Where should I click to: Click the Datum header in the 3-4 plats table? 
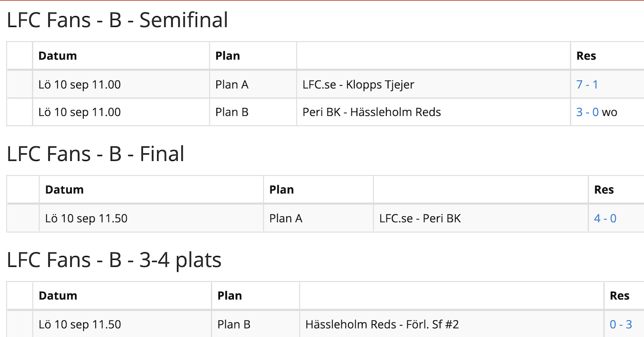pyautogui.click(x=58, y=296)
